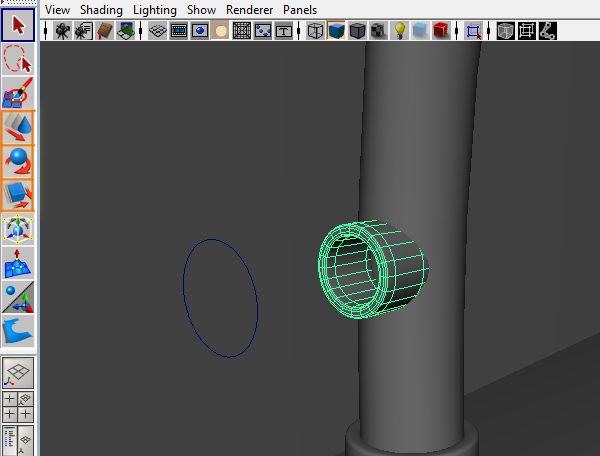Activate the Rotate tool

point(18,161)
